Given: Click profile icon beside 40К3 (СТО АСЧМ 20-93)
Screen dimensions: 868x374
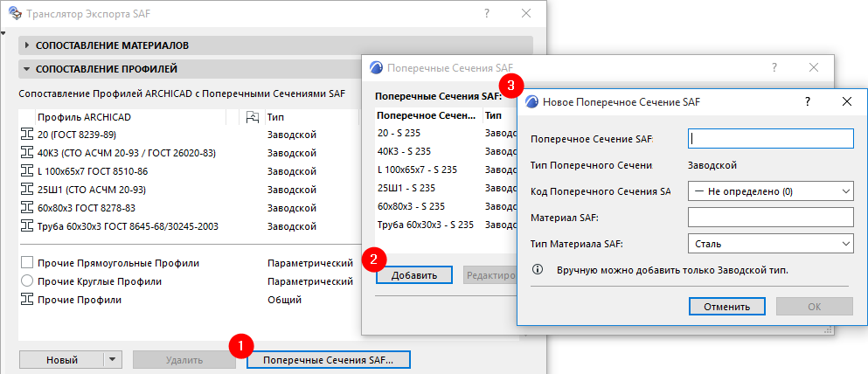Looking at the screenshot, I should pos(26,153).
